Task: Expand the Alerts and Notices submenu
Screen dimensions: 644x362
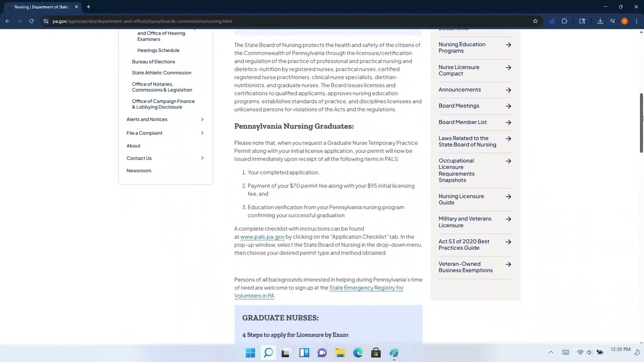Action: tap(202, 119)
